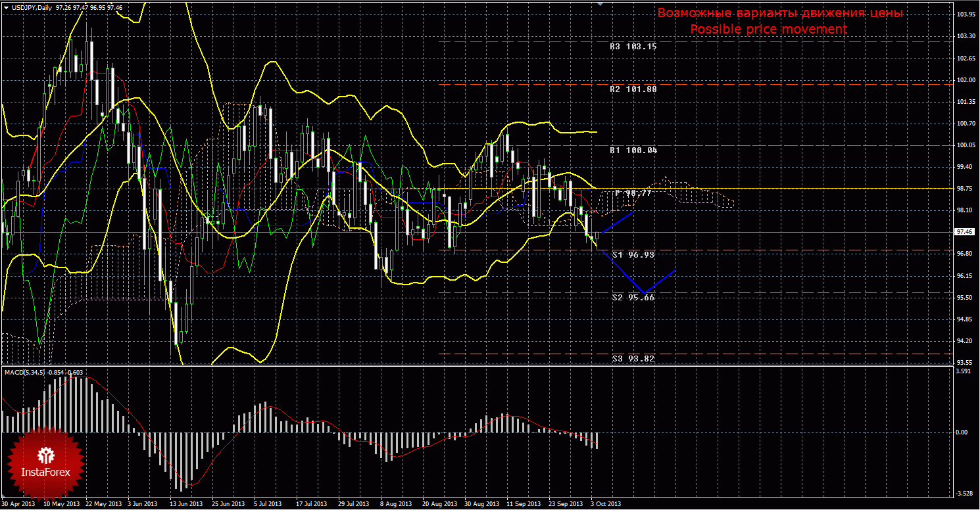This screenshot has width=980, height=510.
Task: Click the P 98.77 pivot label
Action: pos(633,193)
